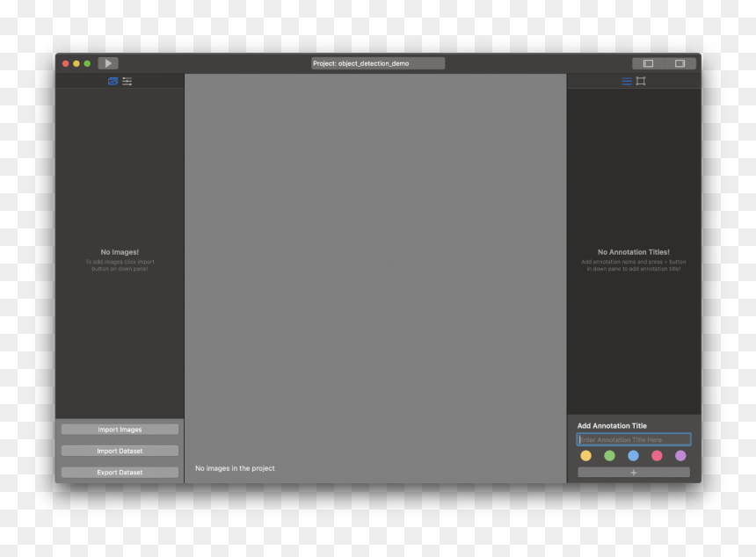
Task: Click the Add Annotation Title label
Action: click(612, 426)
